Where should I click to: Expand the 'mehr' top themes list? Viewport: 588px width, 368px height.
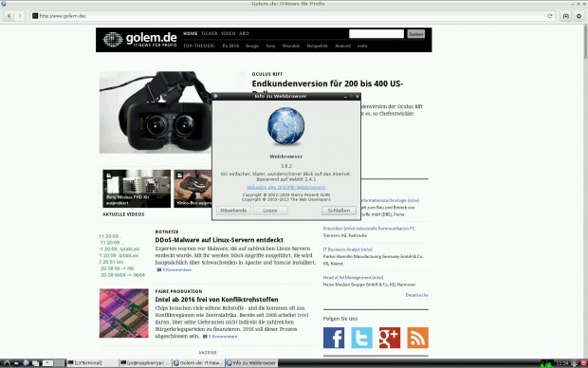coord(362,46)
